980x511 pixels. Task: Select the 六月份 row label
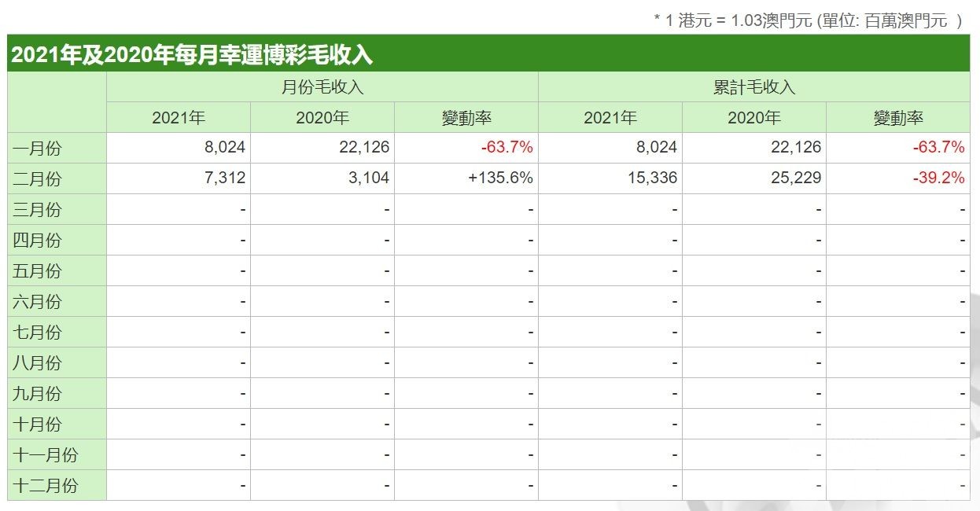coord(37,301)
